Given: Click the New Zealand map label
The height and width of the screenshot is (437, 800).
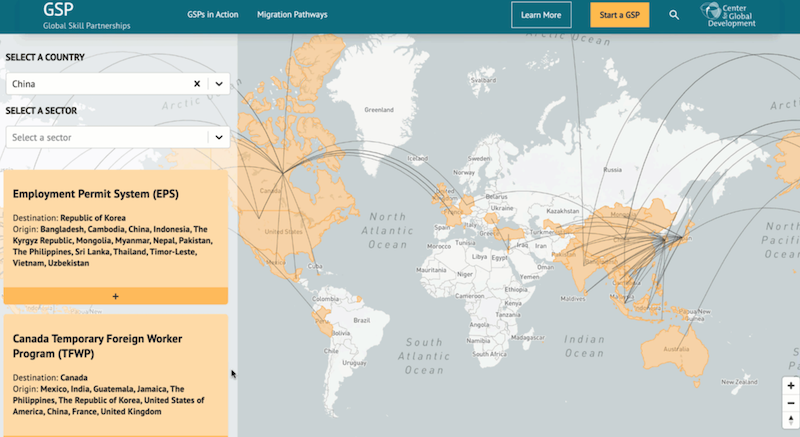Looking at the screenshot, I should pos(739,382).
